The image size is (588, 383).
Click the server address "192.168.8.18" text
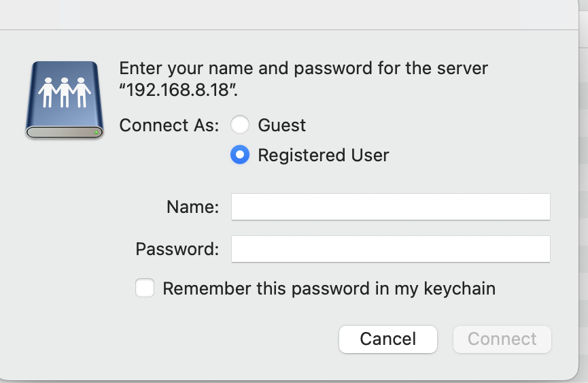point(178,90)
